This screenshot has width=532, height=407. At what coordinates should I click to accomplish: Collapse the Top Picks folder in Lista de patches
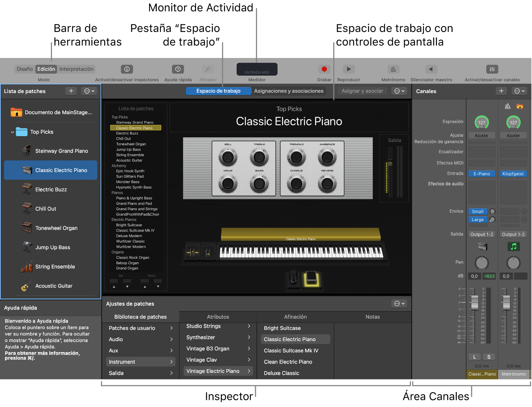pos(12,132)
